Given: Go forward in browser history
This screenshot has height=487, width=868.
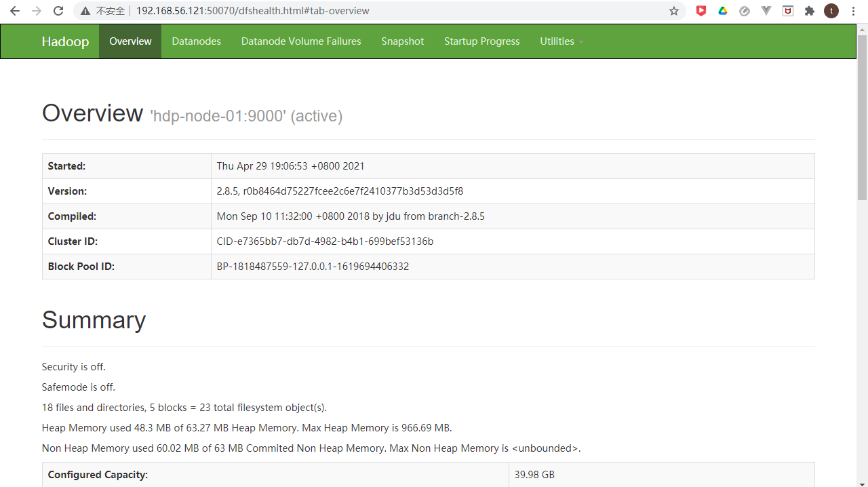Looking at the screenshot, I should pos(37,11).
